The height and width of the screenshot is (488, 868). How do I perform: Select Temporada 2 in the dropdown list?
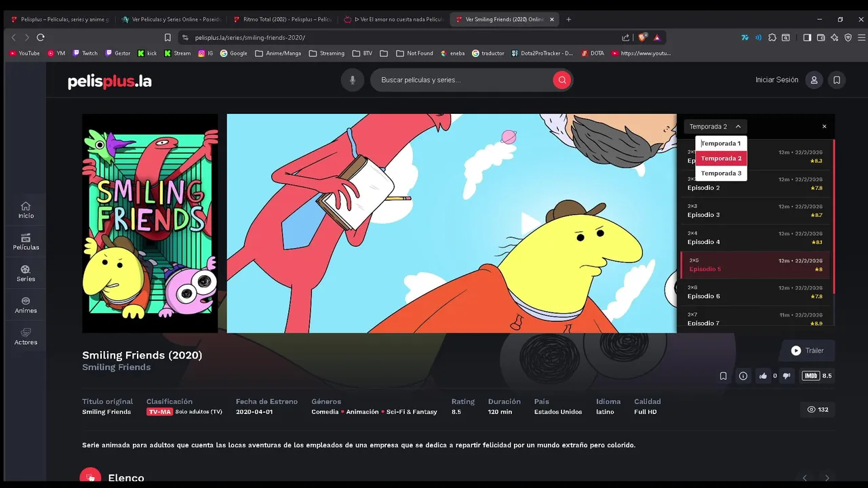coord(721,159)
